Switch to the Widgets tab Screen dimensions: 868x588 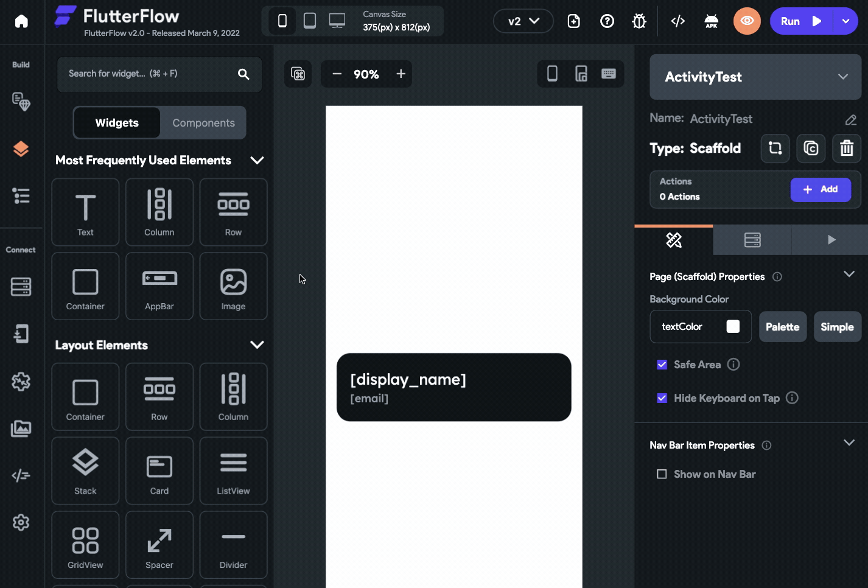117,122
